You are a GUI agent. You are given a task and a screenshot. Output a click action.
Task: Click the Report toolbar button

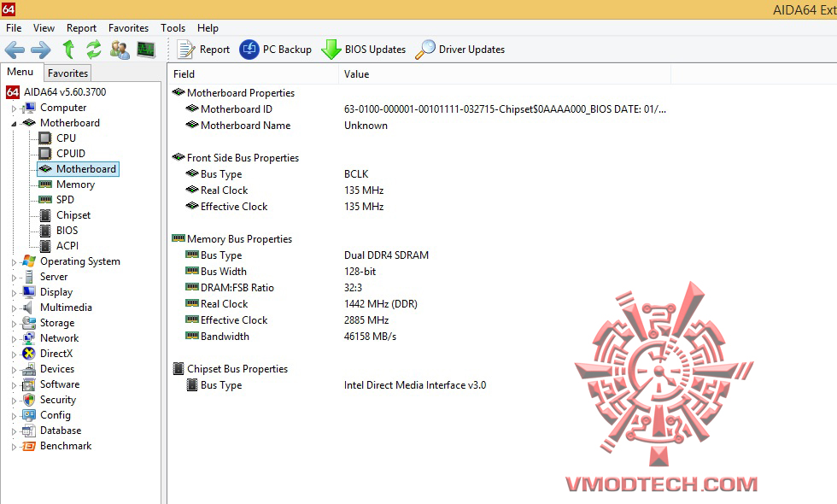(203, 50)
